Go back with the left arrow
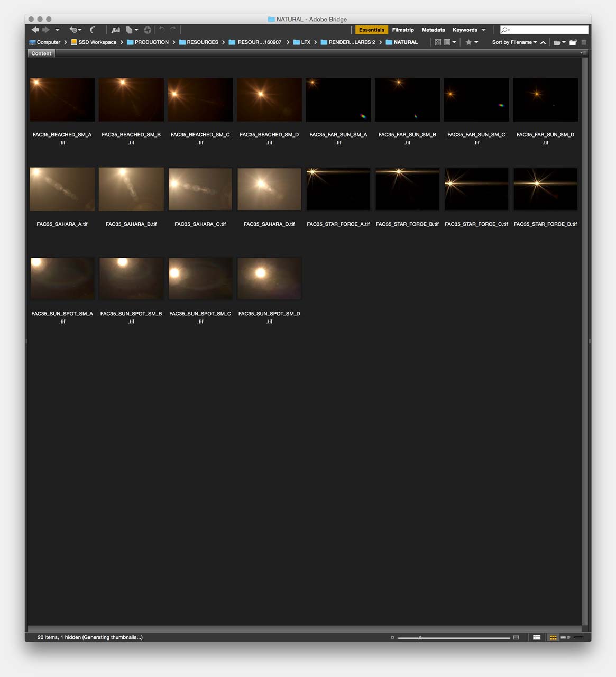Screen dimensions: 616x677 (35, 30)
